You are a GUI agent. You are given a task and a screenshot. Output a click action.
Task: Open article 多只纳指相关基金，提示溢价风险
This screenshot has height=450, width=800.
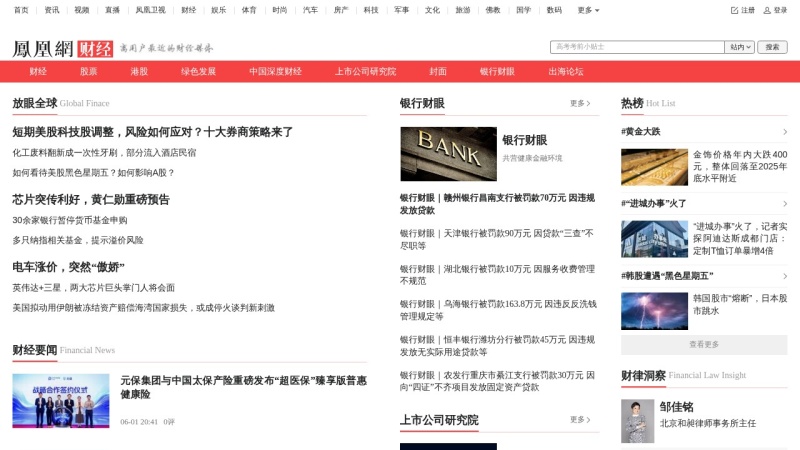[78, 240]
